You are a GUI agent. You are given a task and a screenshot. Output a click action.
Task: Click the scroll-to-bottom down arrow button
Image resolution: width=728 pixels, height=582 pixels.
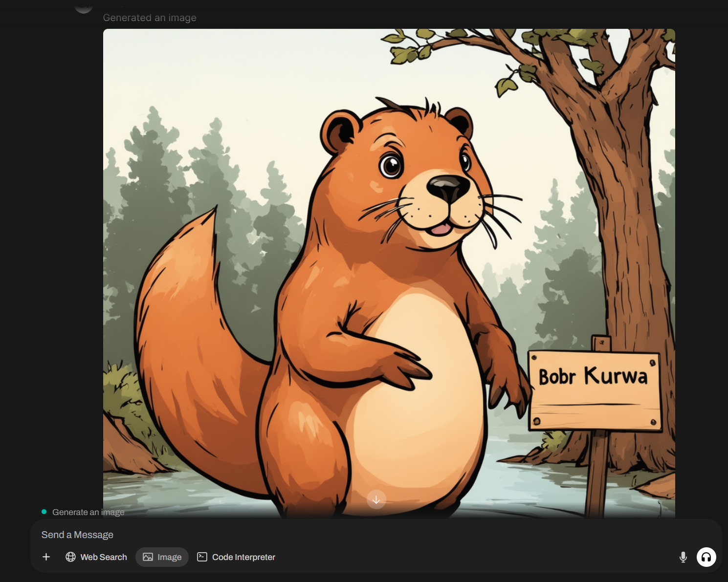376,499
